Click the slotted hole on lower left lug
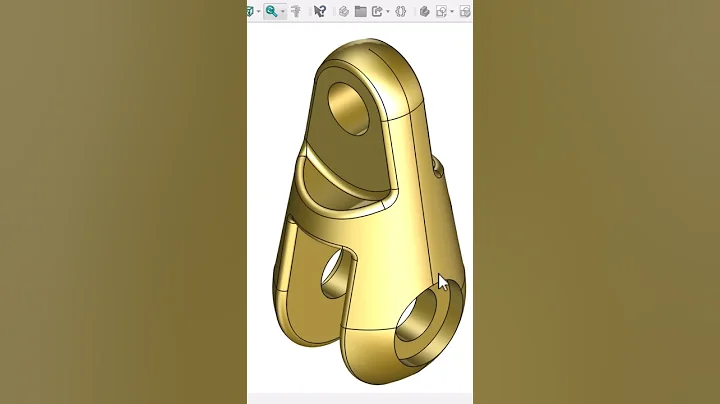 pyautogui.click(x=334, y=273)
